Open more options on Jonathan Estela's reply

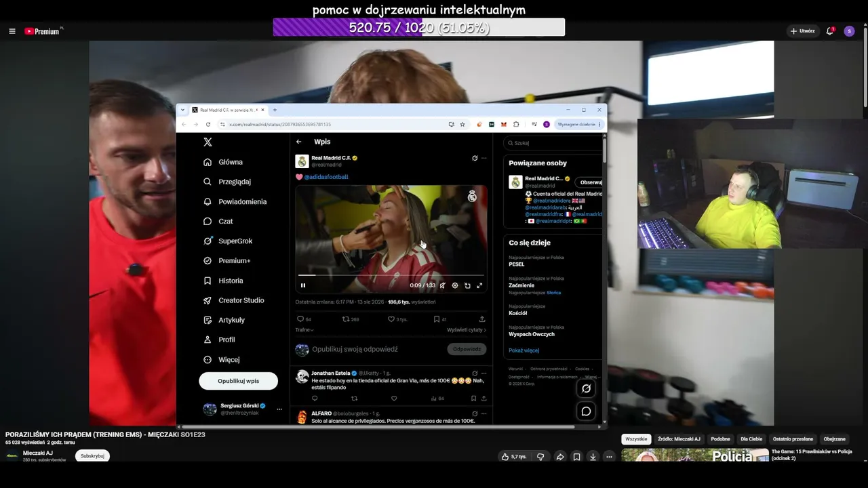tap(484, 373)
